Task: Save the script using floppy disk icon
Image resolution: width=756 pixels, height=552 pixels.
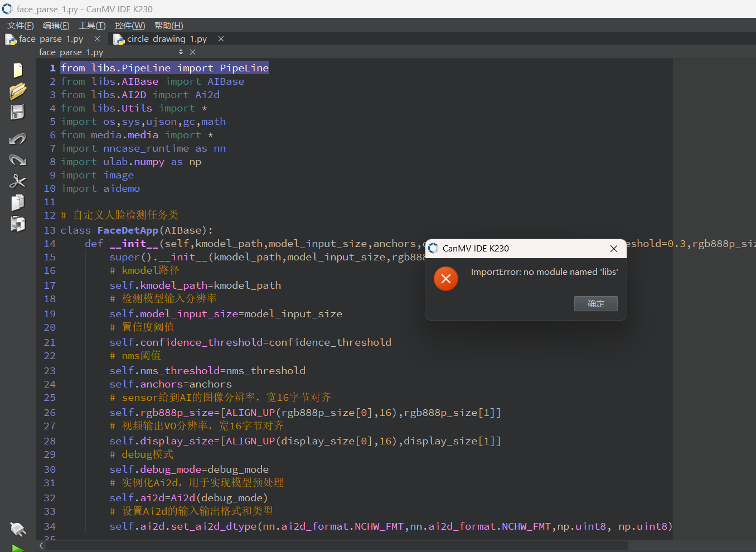Action: (x=18, y=113)
